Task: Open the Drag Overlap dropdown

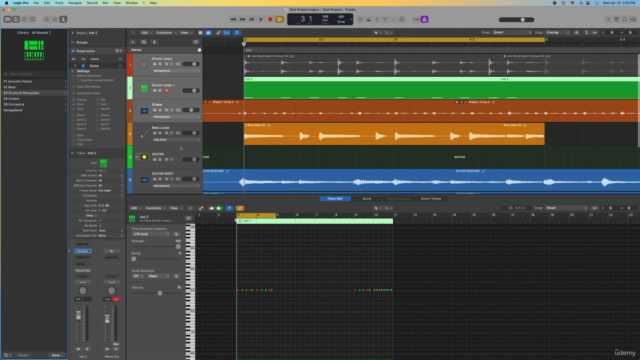Action: pos(558,33)
